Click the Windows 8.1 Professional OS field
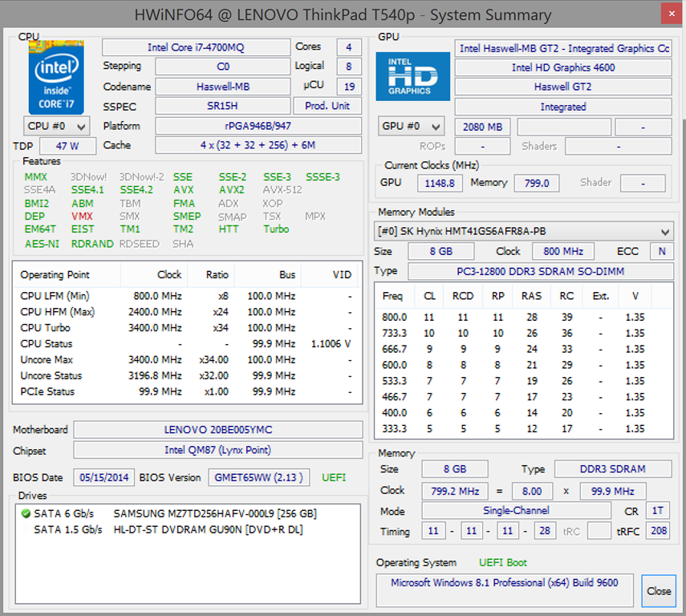This screenshot has height=616, width=686. (504, 582)
